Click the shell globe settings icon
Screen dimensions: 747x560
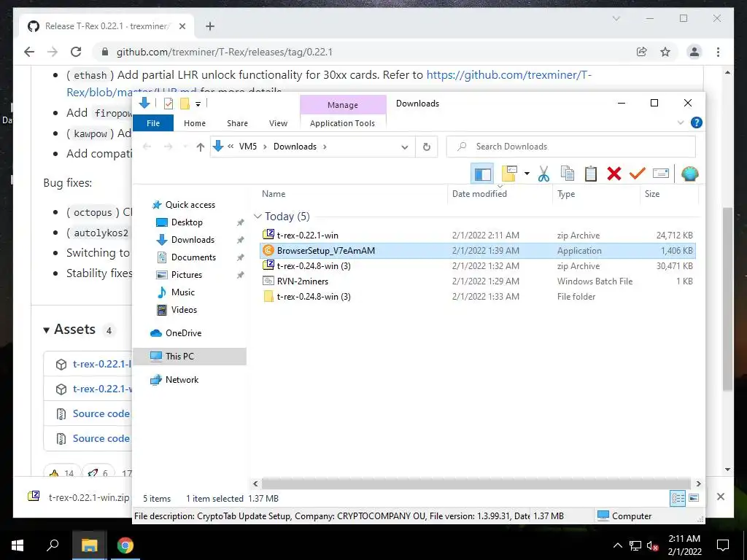tap(689, 174)
